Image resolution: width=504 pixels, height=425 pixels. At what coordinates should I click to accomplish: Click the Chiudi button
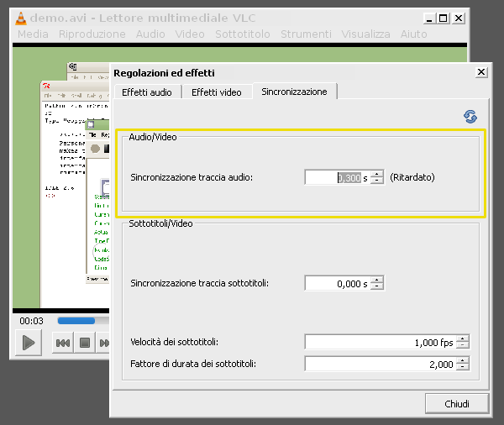click(x=457, y=404)
